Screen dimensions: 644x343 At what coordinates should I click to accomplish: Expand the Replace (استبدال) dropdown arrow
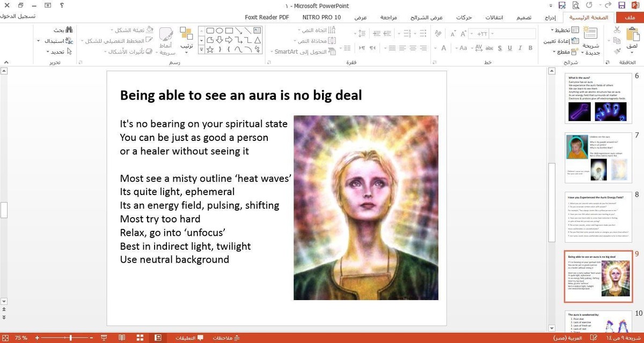click(x=39, y=41)
